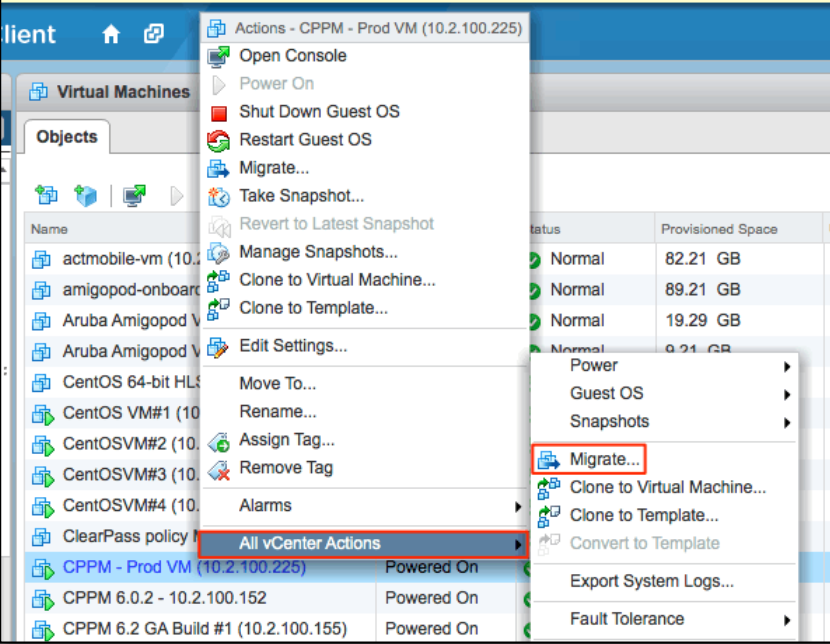
Task: Click the Power On toolbar play icon
Action: [x=177, y=196]
